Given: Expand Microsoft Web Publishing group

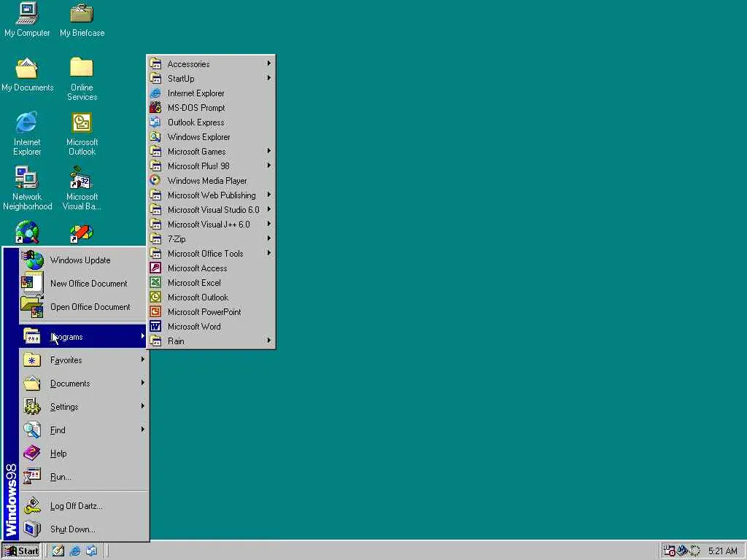Looking at the screenshot, I should (x=211, y=195).
